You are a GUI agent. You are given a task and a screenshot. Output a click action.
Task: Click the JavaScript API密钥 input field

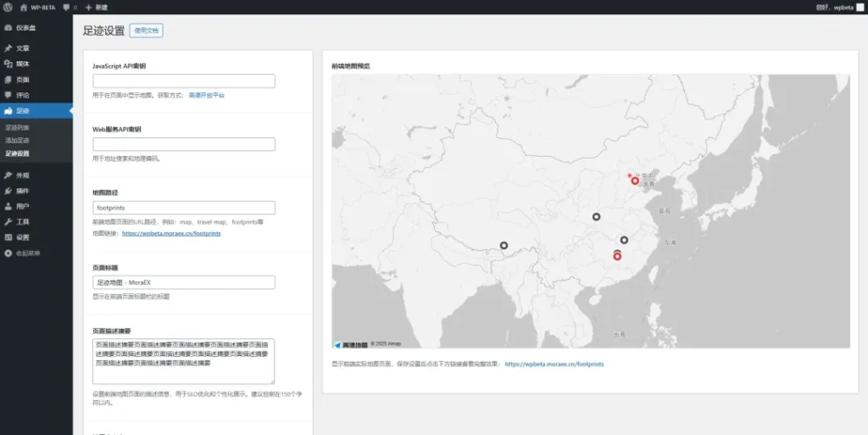184,81
